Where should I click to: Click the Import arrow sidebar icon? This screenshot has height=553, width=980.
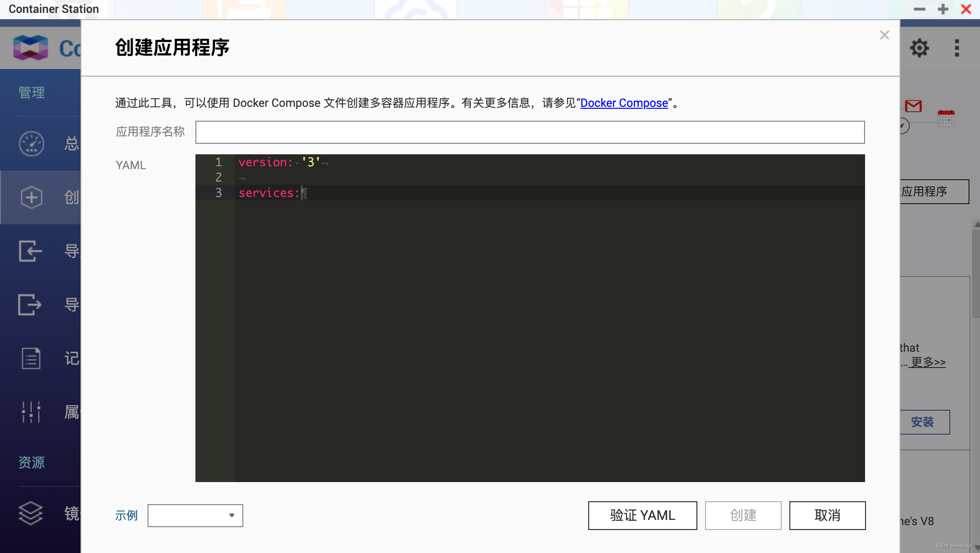(31, 251)
